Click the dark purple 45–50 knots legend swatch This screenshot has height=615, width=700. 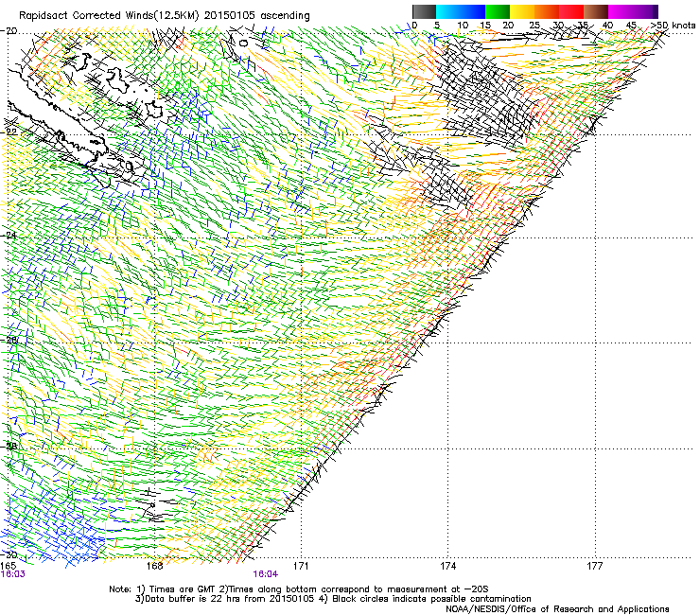point(645,11)
